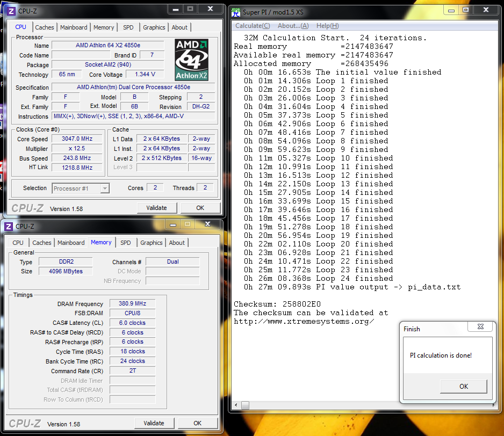Click the Multiplier value x 12.5
Viewport: 504px width, 436px height.
[77, 148]
